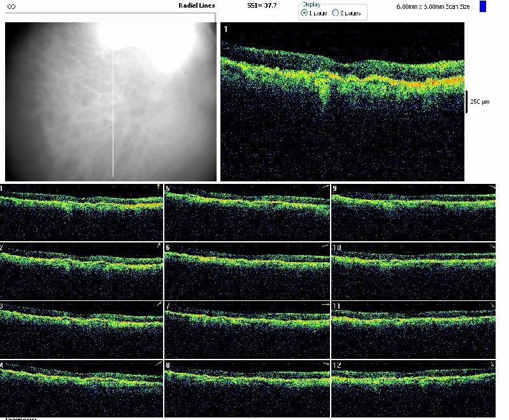The image size is (509, 420).
Task: Click the Radial Lines scan label
Action: (197, 5)
